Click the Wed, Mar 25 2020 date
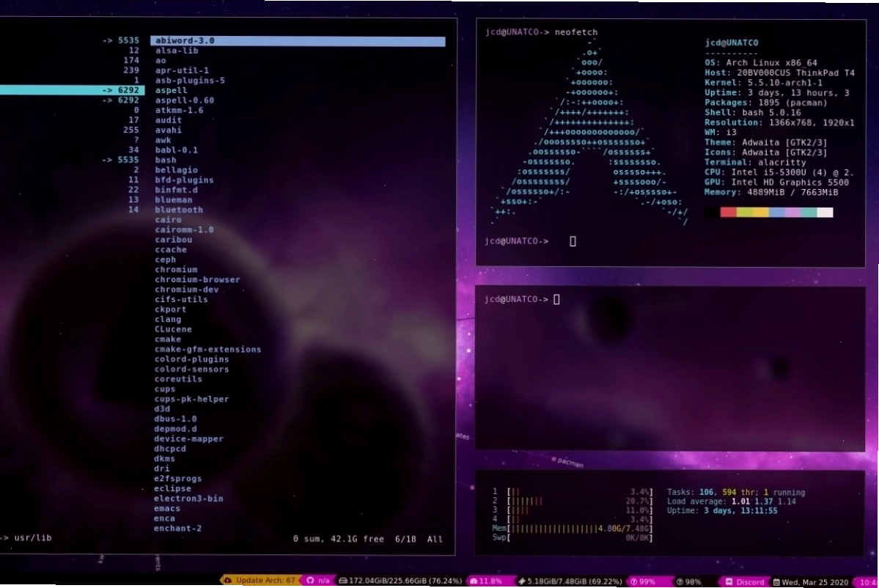Image resolution: width=879 pixels, height=588 pixels. (x=814, y=582)
